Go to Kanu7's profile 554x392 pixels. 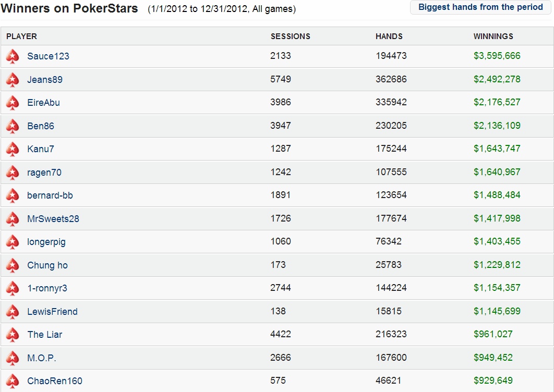coord(41,149)
